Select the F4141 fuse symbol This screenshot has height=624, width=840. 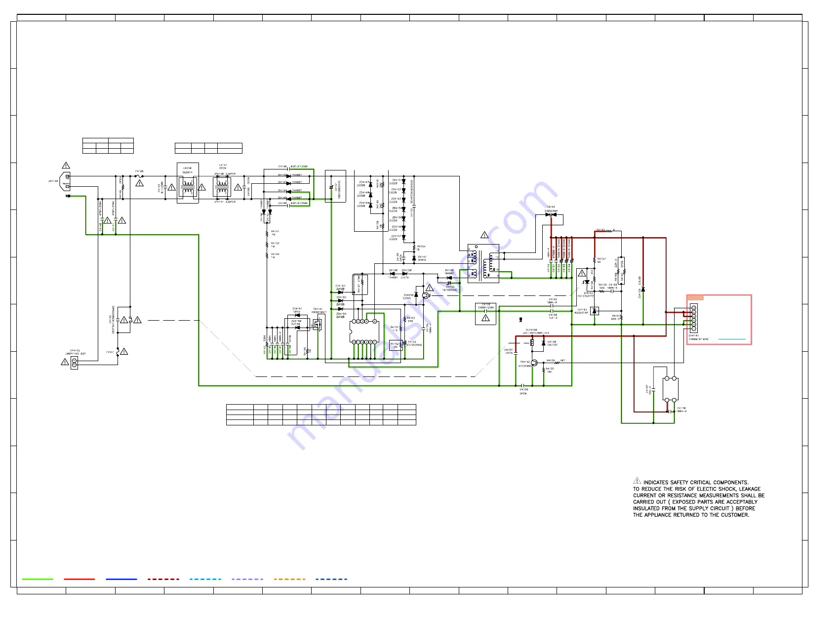(118, 352)
